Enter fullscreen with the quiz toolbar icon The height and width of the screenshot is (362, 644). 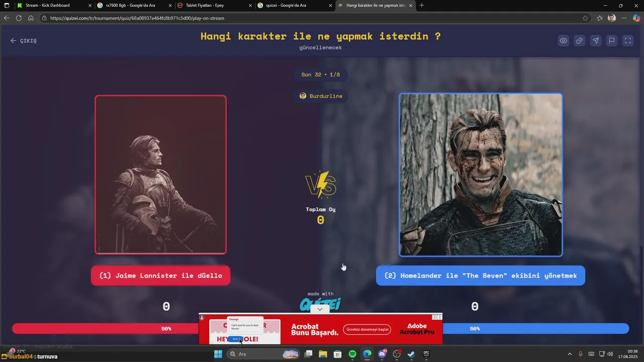pyautogui.click(x=628, y=41)
